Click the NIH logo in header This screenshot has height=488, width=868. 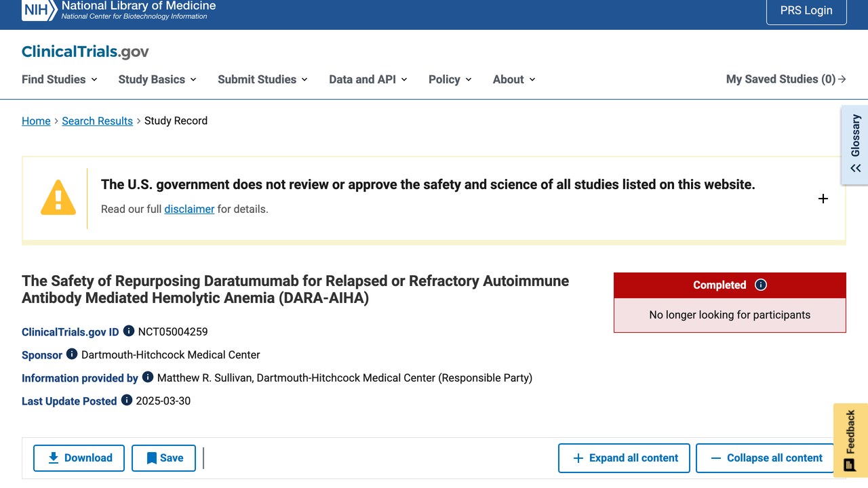pos(39,10)
